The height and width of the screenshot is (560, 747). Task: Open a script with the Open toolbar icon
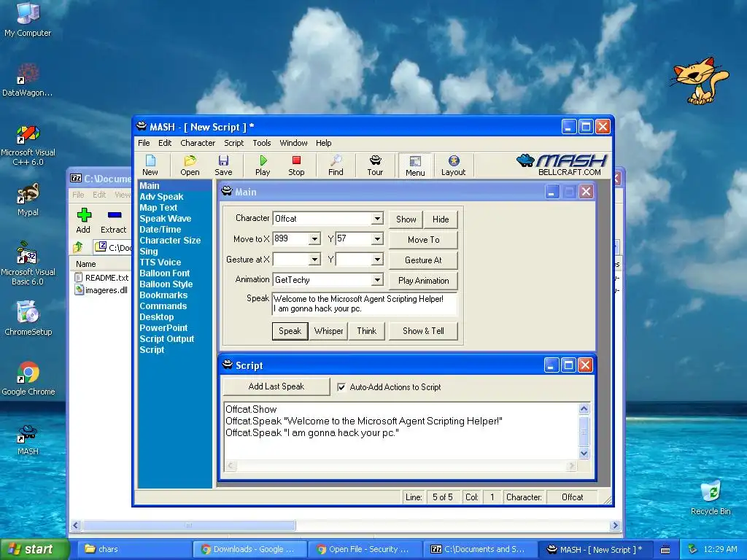(190, 166)
